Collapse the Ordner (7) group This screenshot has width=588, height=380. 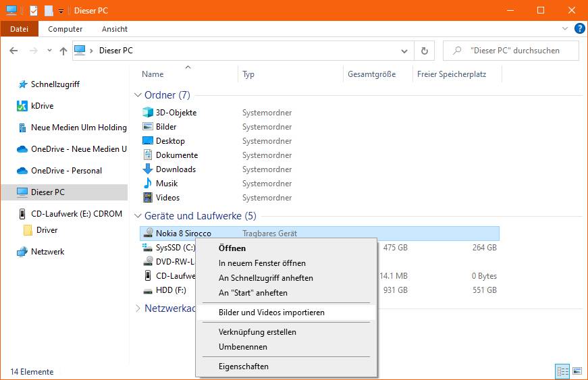[138, 95]
